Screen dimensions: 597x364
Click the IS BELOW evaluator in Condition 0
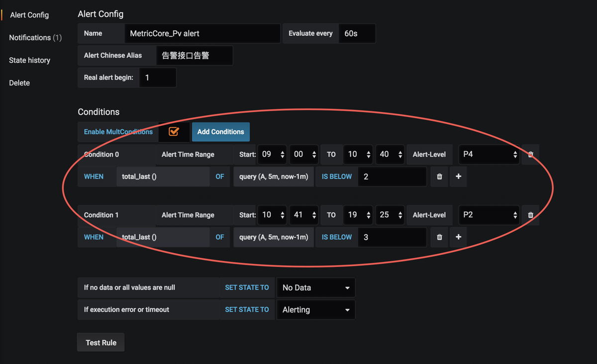(x=337, y=177)
